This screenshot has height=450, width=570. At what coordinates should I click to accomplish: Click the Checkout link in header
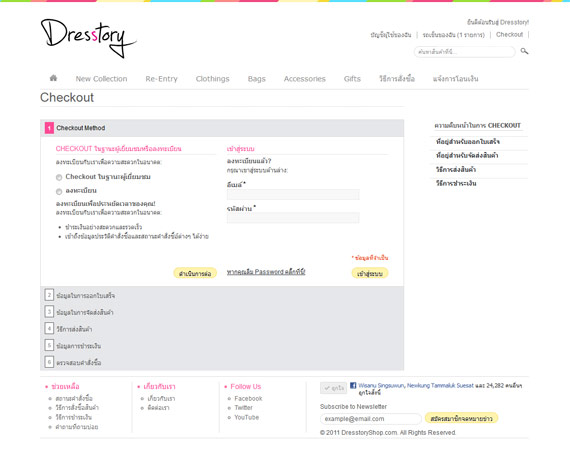tap(509, 35)
